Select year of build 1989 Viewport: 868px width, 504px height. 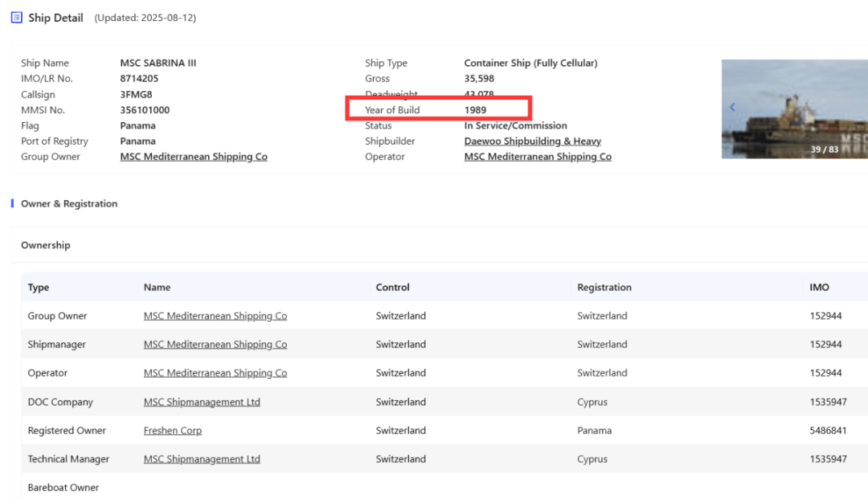tap(475, 110)
